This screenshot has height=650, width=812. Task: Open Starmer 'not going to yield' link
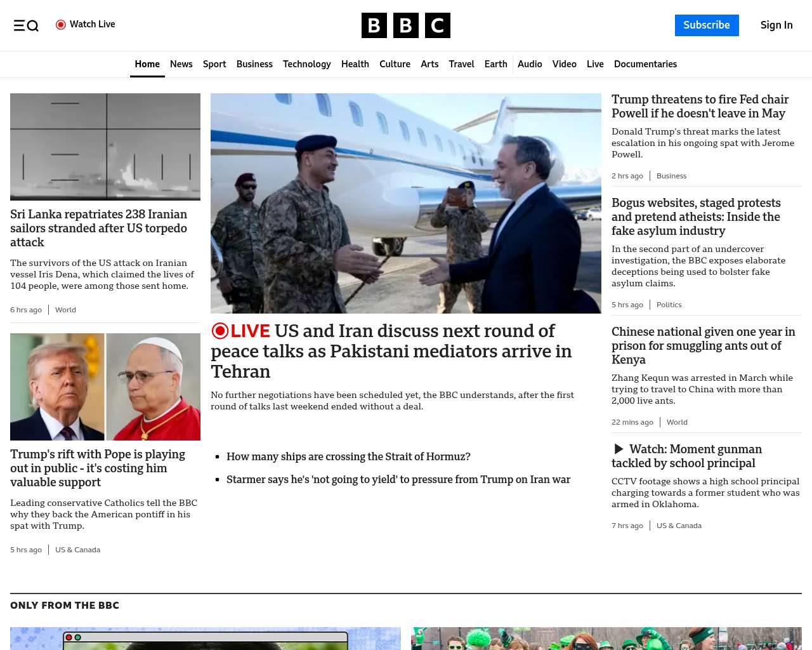(398, 479)
